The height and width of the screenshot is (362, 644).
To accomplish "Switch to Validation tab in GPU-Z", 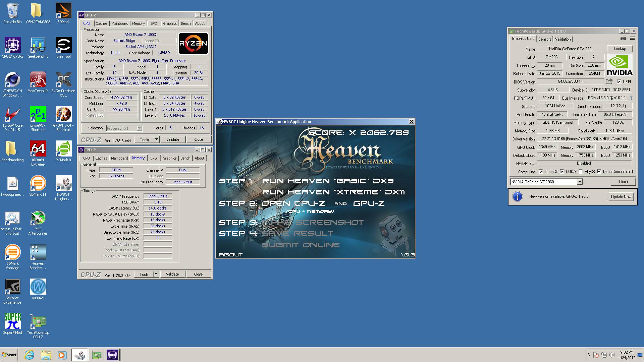I will coord(563,39).
